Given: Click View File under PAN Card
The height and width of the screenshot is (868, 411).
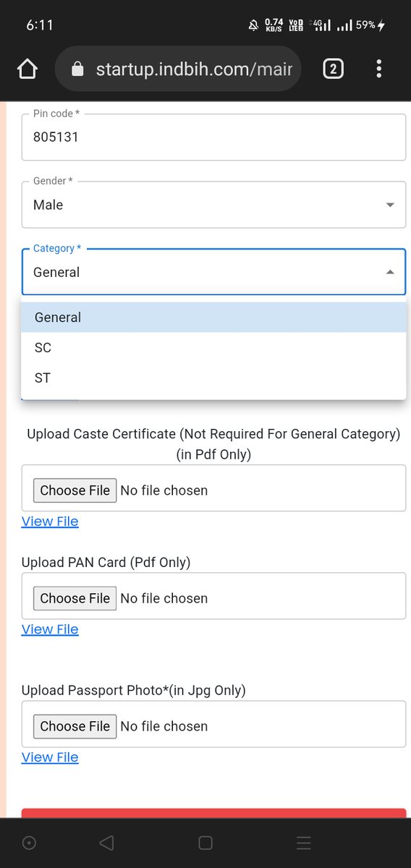Looking at the screenshot, I should click(x=50, y=629).
